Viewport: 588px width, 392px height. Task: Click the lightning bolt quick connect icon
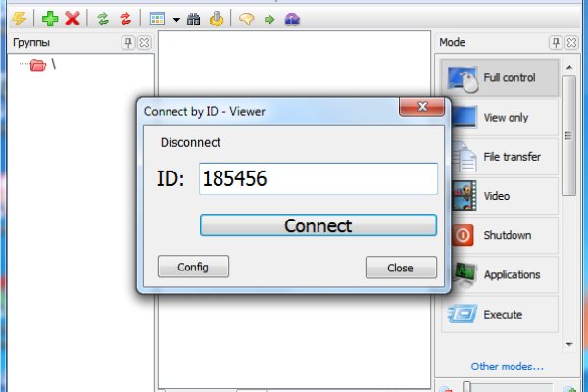click(x=20, y=19)
